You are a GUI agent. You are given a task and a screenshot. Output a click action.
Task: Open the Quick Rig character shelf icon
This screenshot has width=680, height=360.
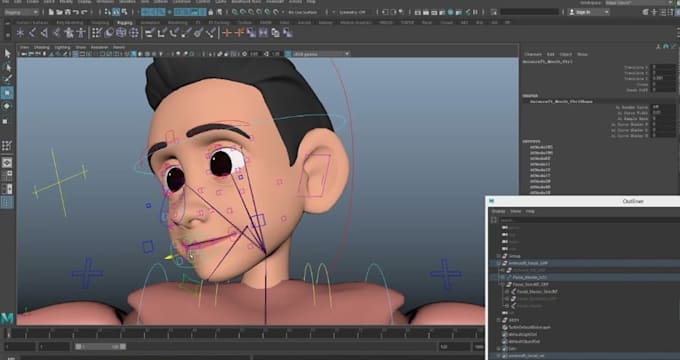pos(69,33)
